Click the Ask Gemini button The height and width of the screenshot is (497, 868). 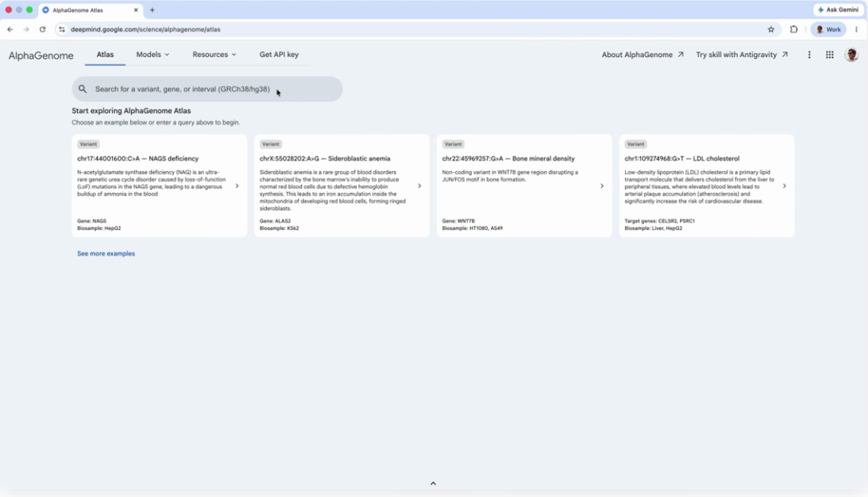[x=838, y=10]
